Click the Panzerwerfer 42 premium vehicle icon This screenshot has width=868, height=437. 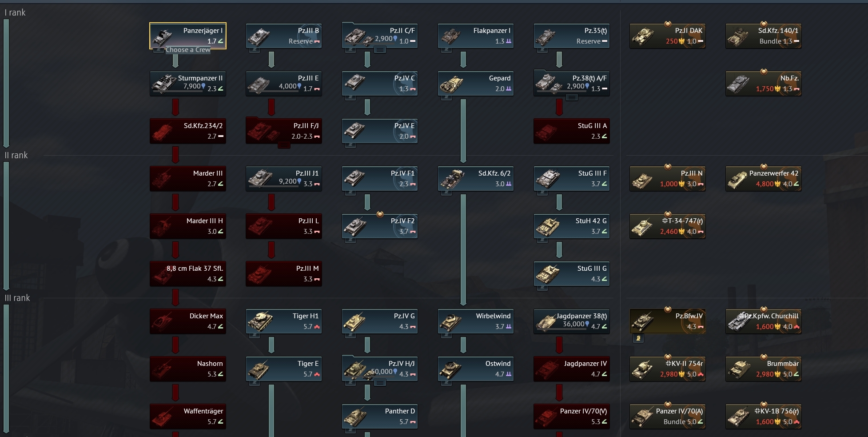(x=739, y=179)
